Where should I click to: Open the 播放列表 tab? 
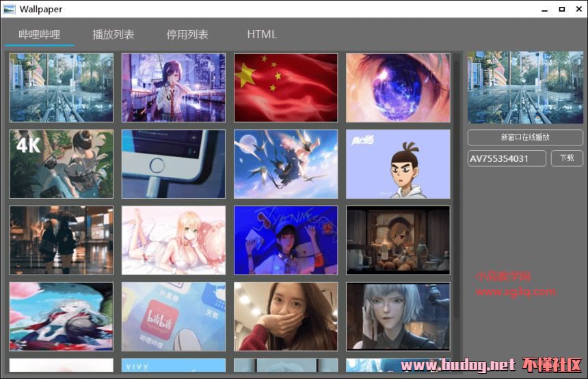(x=113, y=34)
